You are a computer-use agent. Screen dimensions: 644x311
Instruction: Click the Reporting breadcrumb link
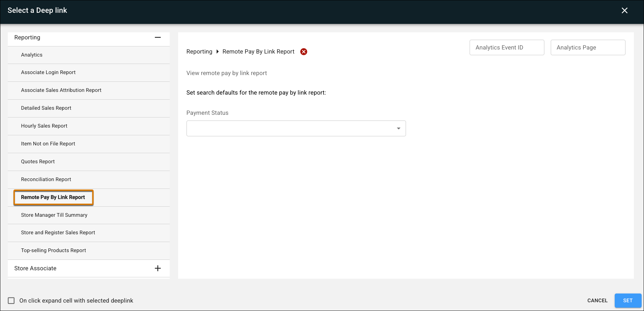[199, 51]
